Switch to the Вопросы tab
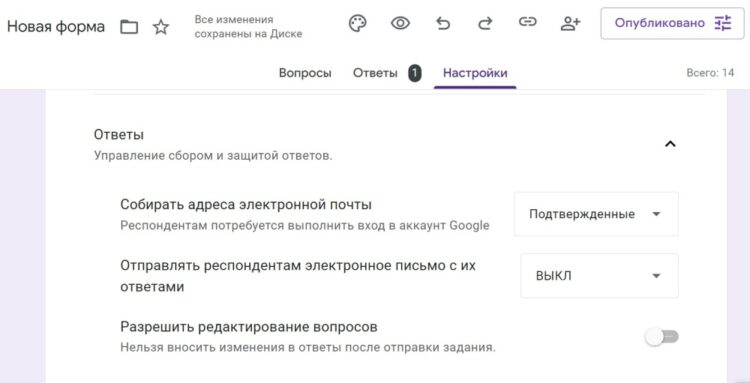The image size is (750, 383). click(x=305, y=73)
